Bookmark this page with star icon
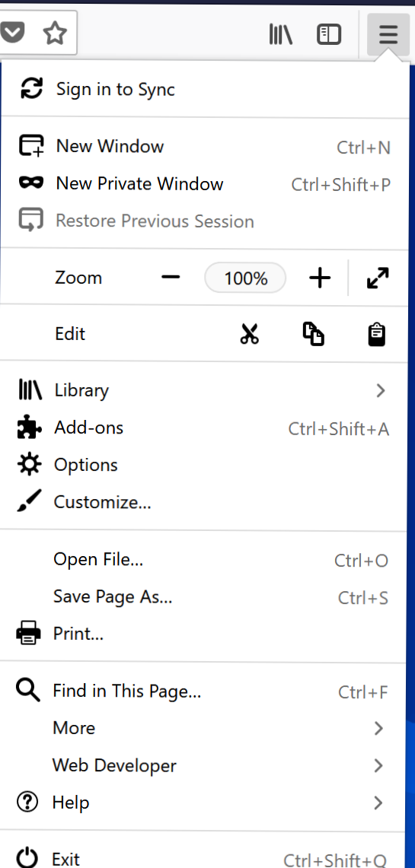This screenshot has width=415, height=868. click(x=54, y=33)
